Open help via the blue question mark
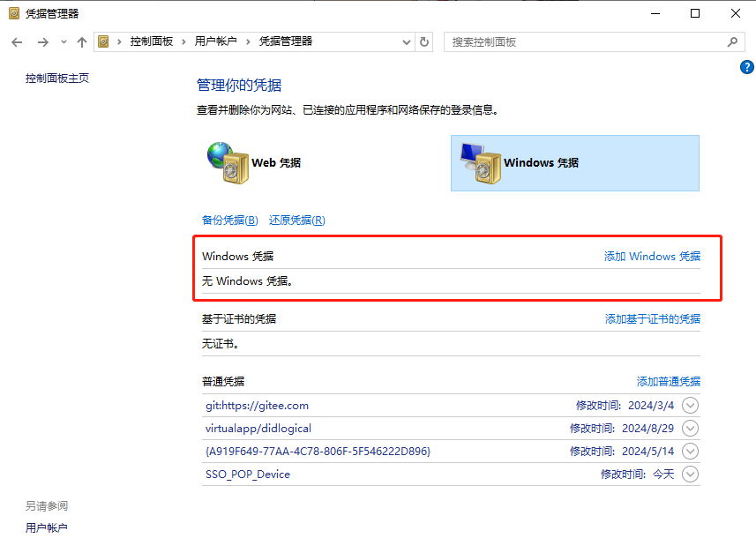Viewport: 756px width, 553px height. [x=746, y=67]
